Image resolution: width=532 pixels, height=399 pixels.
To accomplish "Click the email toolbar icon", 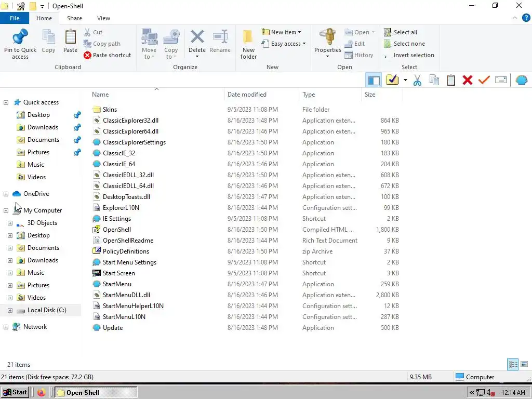I will (501, 81).
